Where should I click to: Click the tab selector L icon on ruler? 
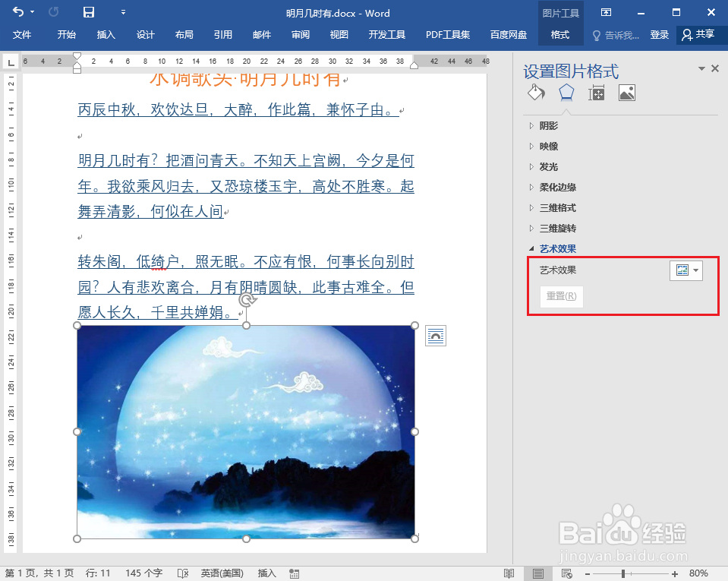(x=11, y=62)
